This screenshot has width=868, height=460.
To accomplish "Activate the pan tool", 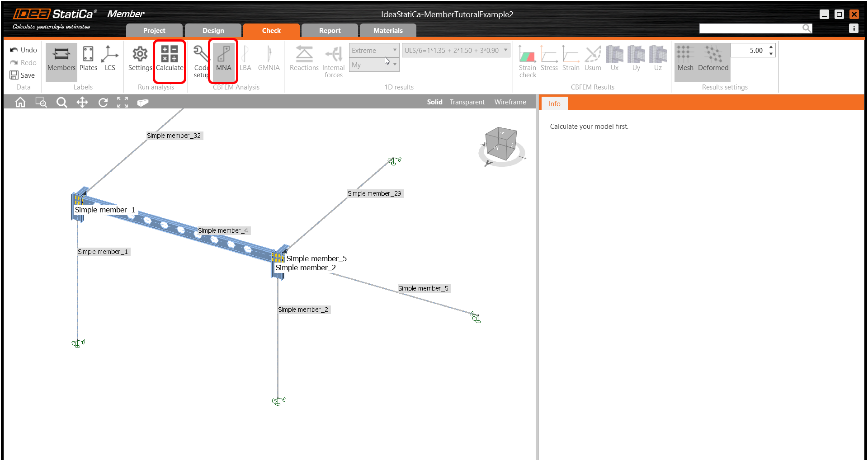I will 82,103.
